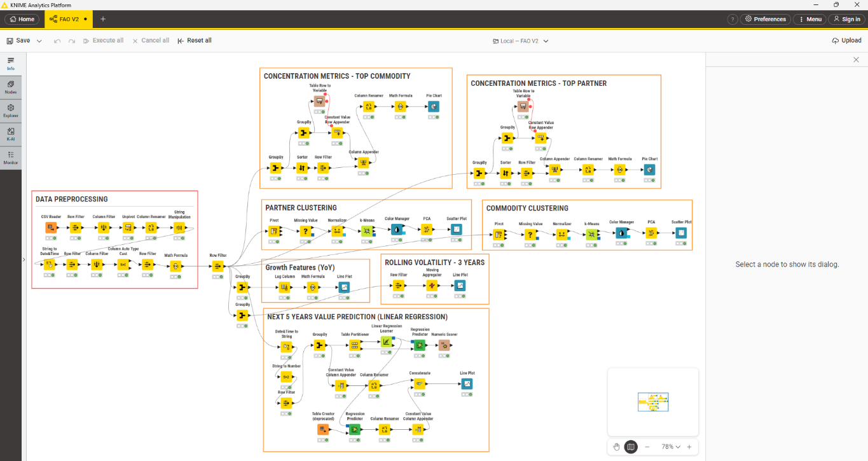Toggle the minimap visibility button
Image resolution: width=868 pixels, height=461 pixels.
631,447
